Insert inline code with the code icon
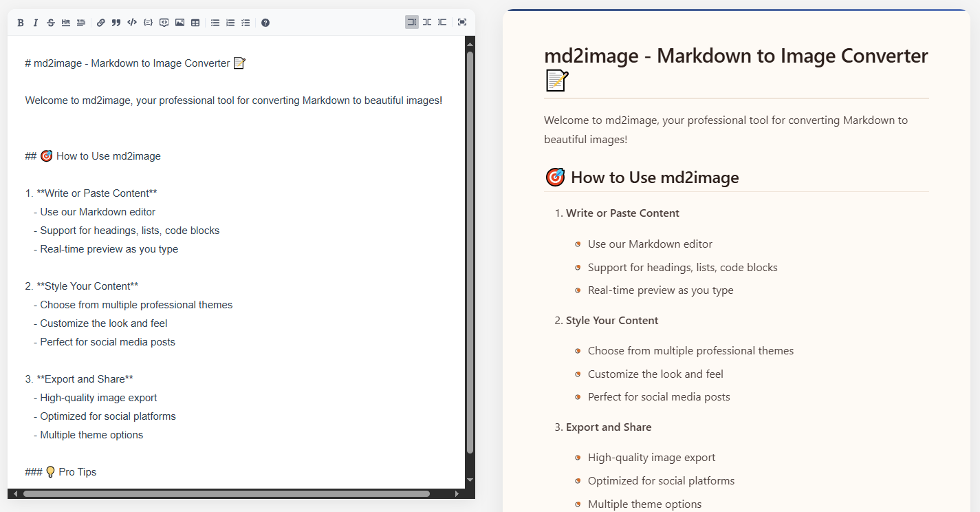The image size is (980, 512). point(132,23)
